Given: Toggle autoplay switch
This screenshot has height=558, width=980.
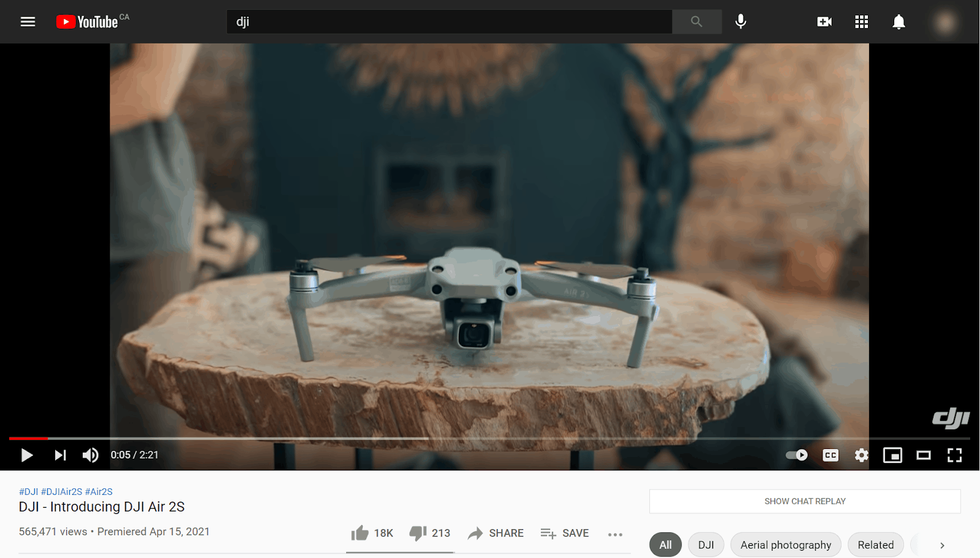Looking at the screenshot, I should pyautogui.click(x=797, y=455).
